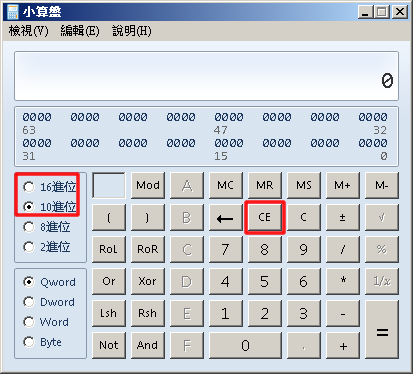413x374 pixels.
Task: Click the M+ memory add button
Action: coord(343,185)
